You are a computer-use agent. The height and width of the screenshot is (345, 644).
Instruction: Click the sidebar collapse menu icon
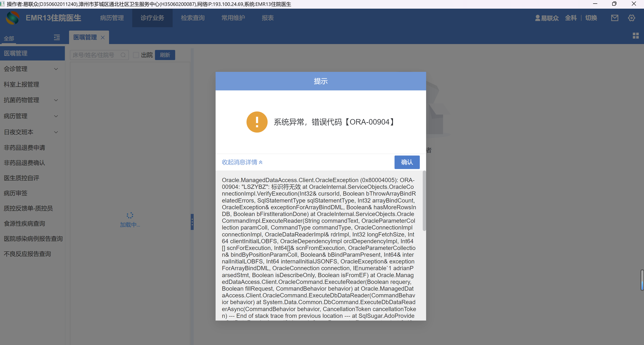(x=57, y=38)
